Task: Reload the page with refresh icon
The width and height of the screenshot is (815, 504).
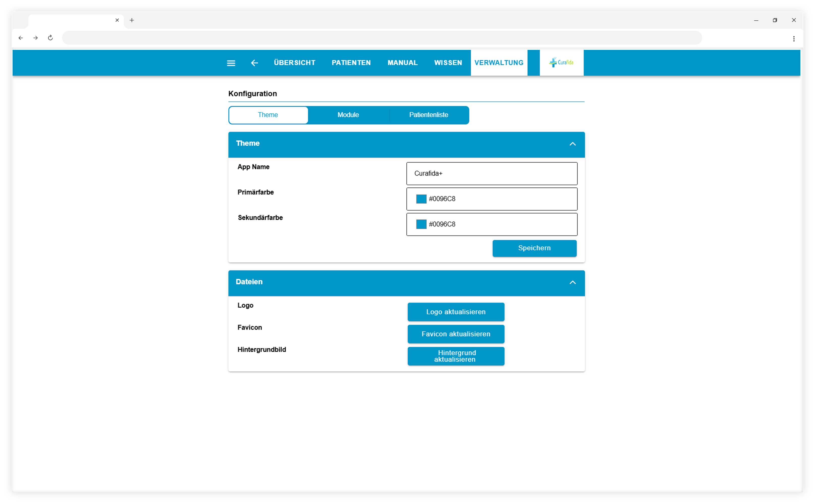Action: coord(50,38)
